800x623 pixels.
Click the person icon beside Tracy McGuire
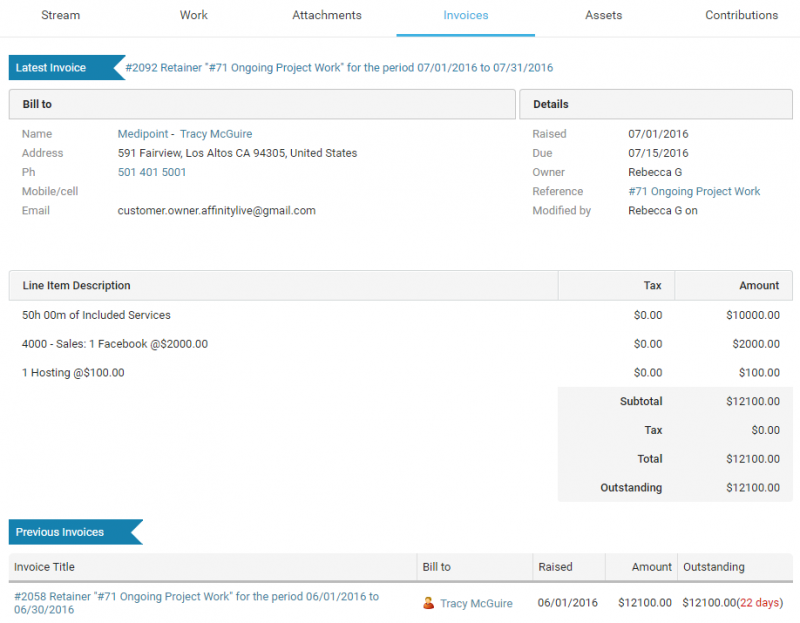point(428,603)
